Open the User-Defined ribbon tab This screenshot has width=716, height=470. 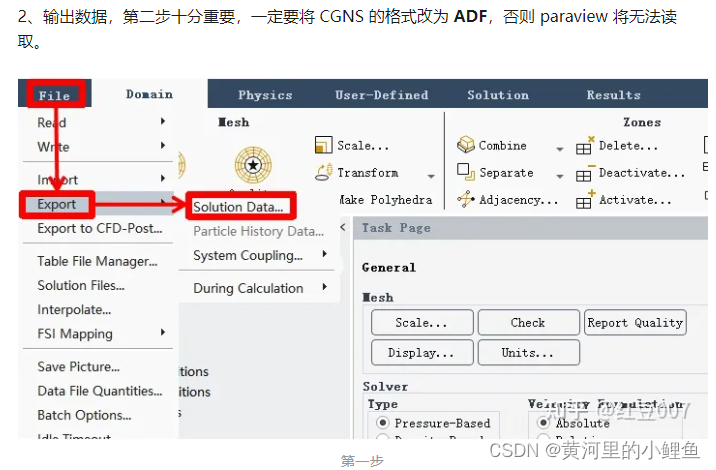tap(382, 95)
